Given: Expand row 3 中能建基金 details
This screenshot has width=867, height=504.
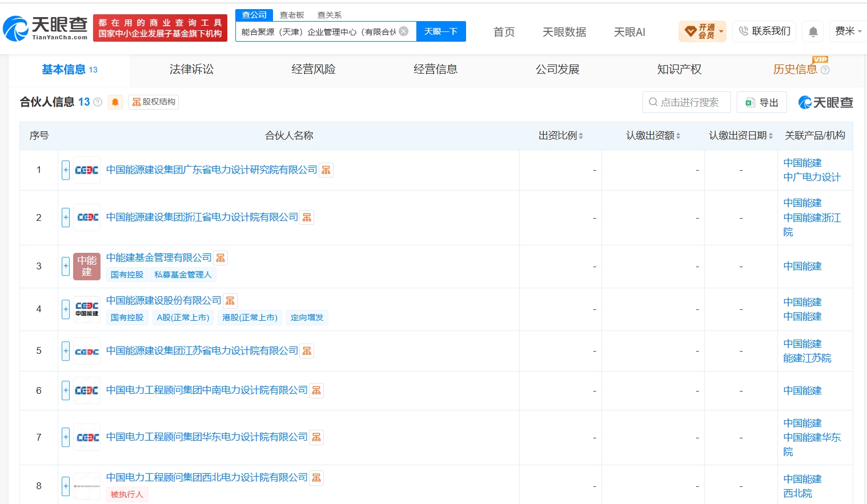Looking at the screenshot, I should (66, 266).
